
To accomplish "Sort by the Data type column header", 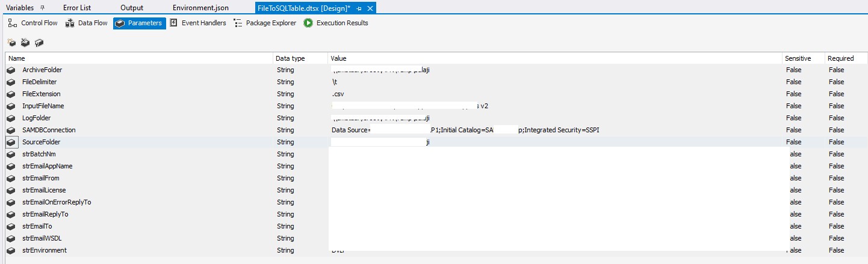I will click(301, 58).
